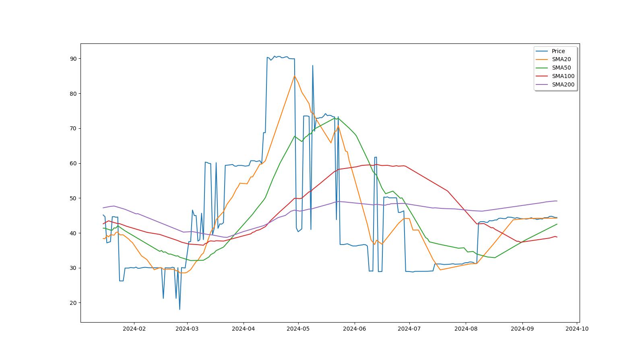Click the 80 y-axis tick label
Image resolution: width=644 pixels, height=362 pixels.
73,94
